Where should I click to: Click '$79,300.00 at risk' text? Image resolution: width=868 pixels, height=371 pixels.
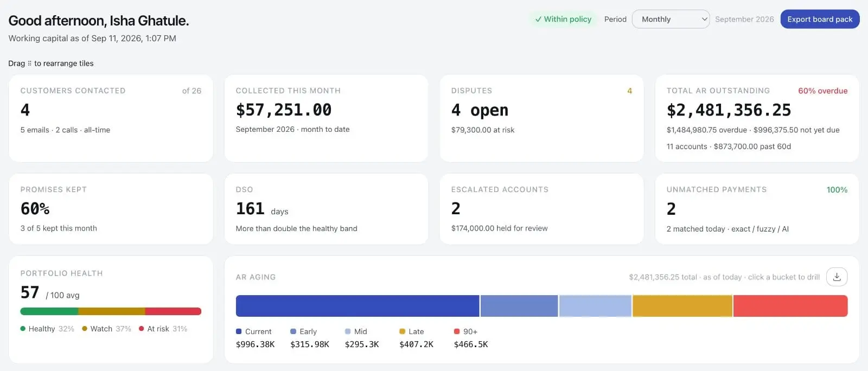(483, 130)
